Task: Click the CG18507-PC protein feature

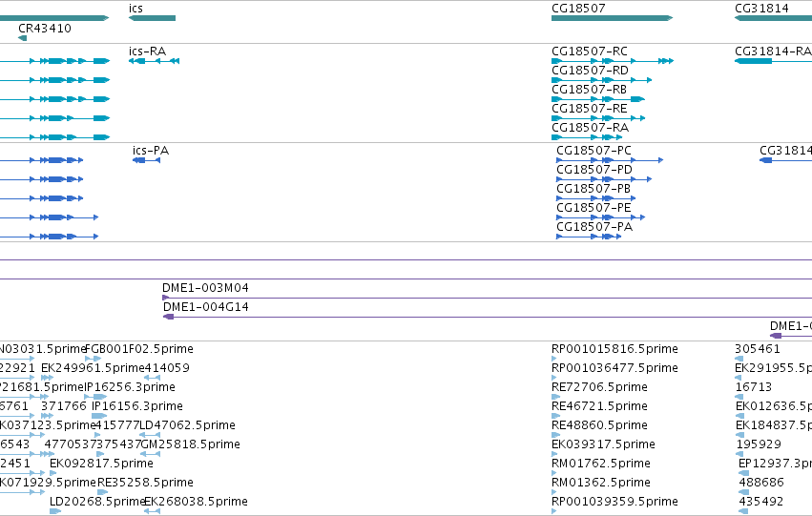Action: pyautogui.click(x=610, y=160)
